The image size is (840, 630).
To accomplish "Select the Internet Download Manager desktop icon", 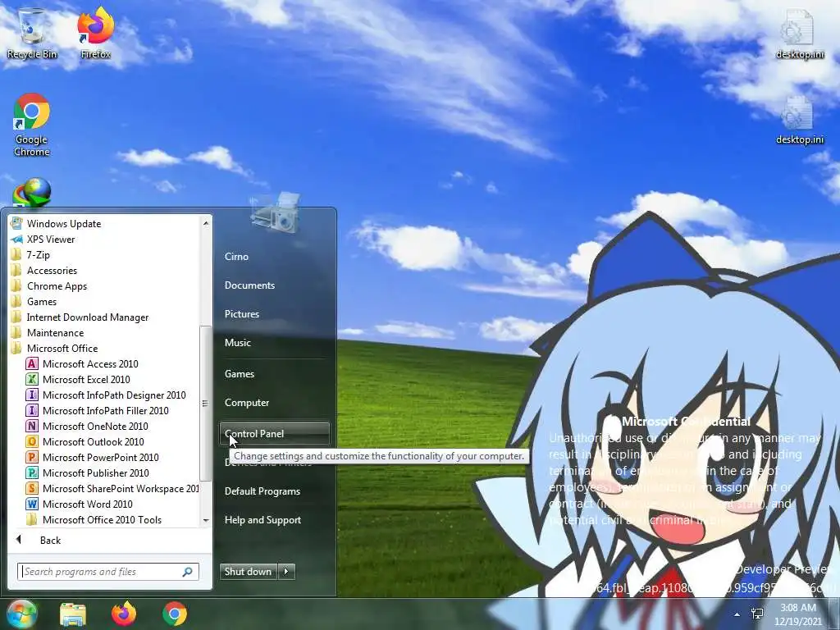I will point(32,193).
